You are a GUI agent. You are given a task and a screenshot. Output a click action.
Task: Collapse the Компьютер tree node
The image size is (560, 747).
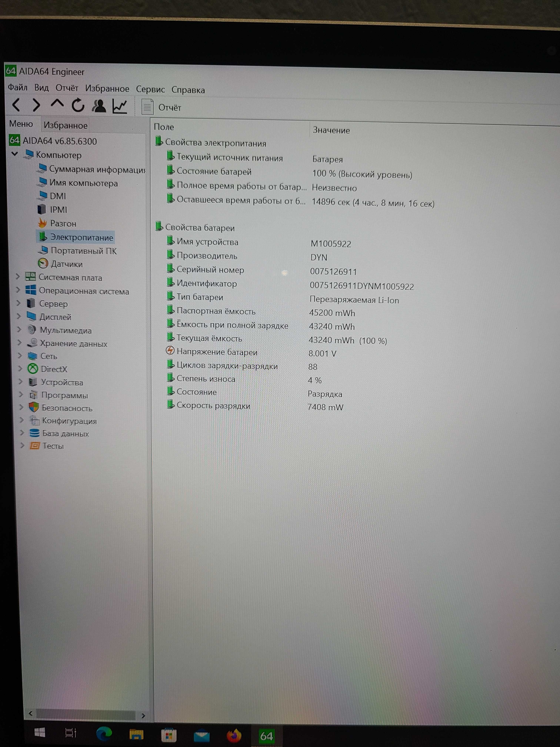point(14,154)
